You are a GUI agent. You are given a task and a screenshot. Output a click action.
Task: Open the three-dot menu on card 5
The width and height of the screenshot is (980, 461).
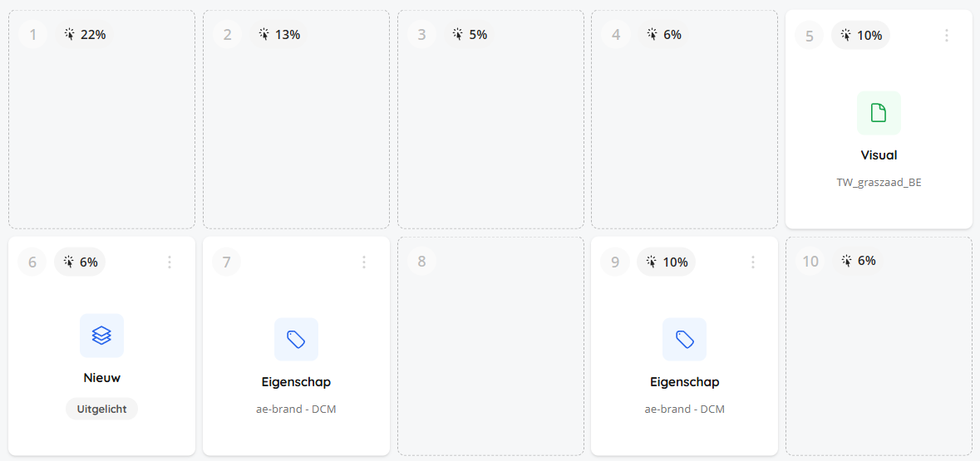(946, 36)
